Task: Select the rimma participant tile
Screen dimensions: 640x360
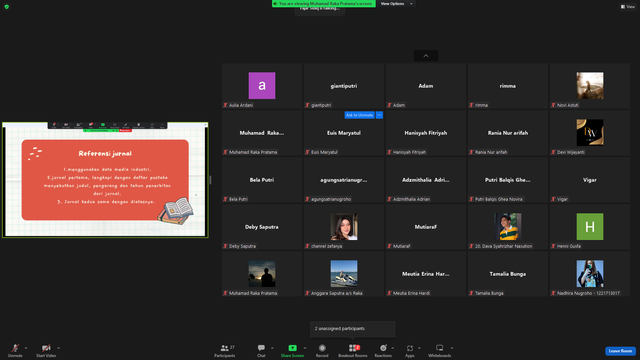Action: pyautogui.click(x=508, y=86)
